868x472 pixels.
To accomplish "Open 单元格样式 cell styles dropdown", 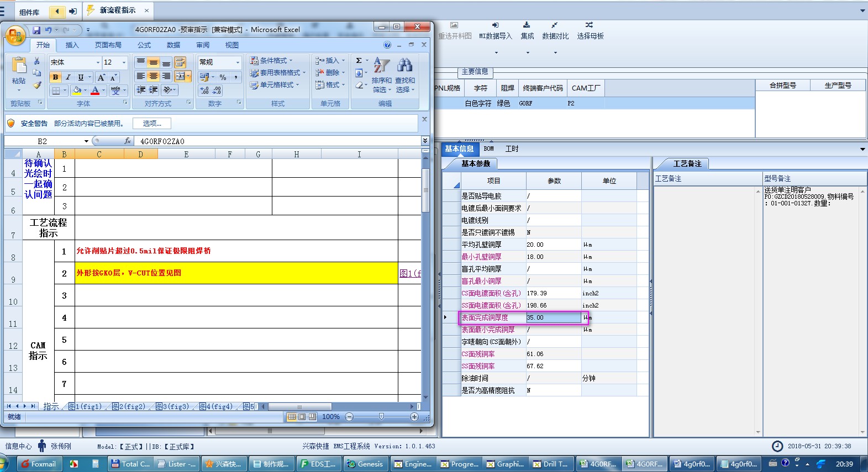I will pyautogui.click(x=274, y=85).
